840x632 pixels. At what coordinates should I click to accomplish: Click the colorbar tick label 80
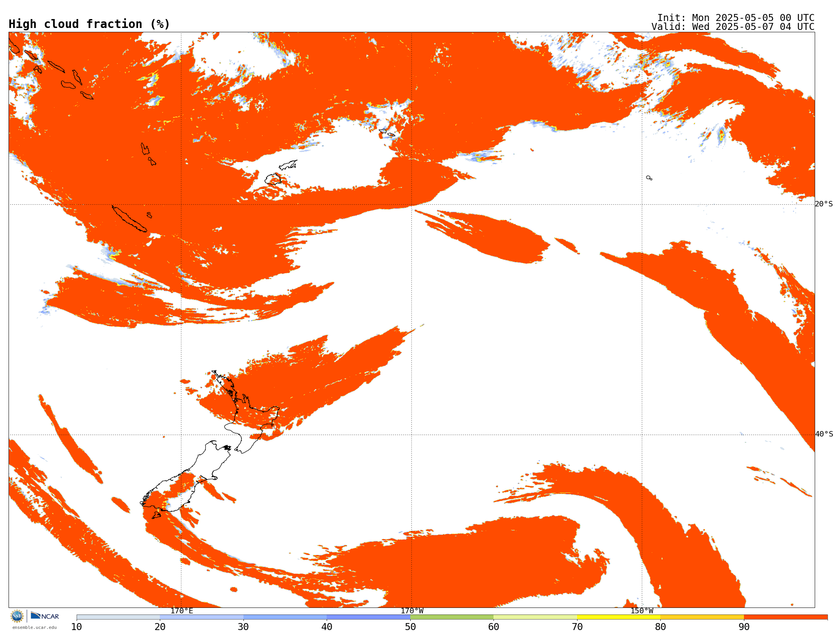pyautogui.click(x=660, y=627)
